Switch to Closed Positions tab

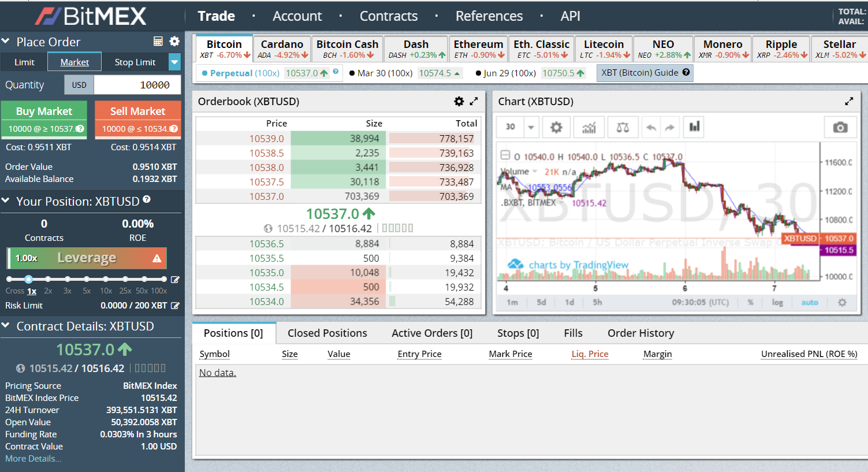pyautogui.click(x=327, y=333)
